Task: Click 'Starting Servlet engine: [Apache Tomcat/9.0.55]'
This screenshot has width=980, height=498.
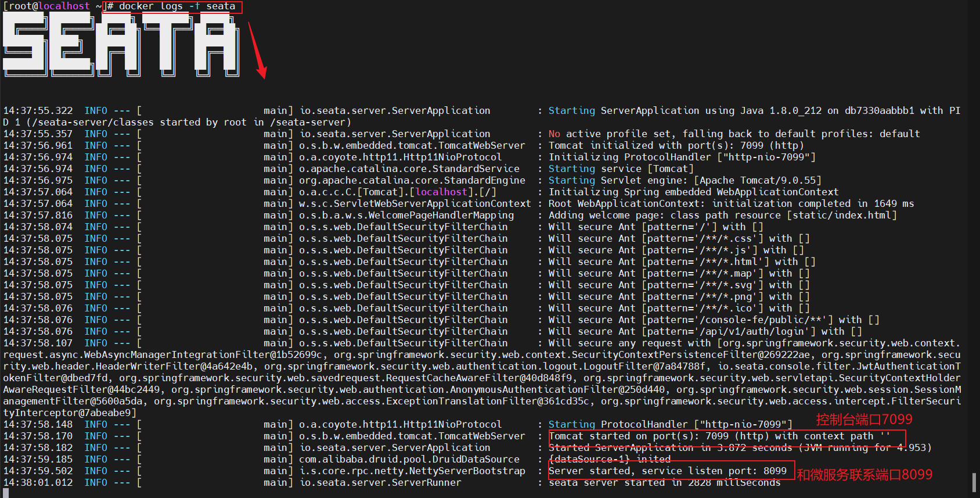Action: pyautogui.click(x=685, y=180)
